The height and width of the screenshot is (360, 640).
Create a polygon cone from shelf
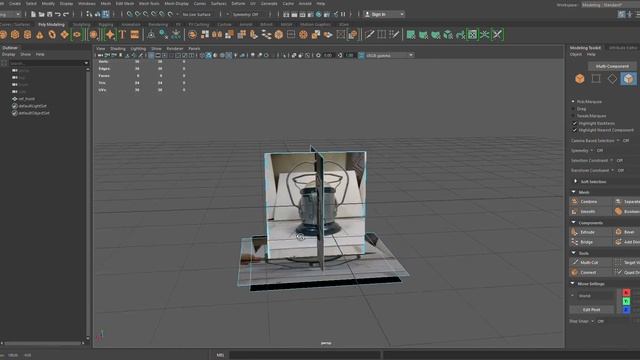tap(40, 35)
